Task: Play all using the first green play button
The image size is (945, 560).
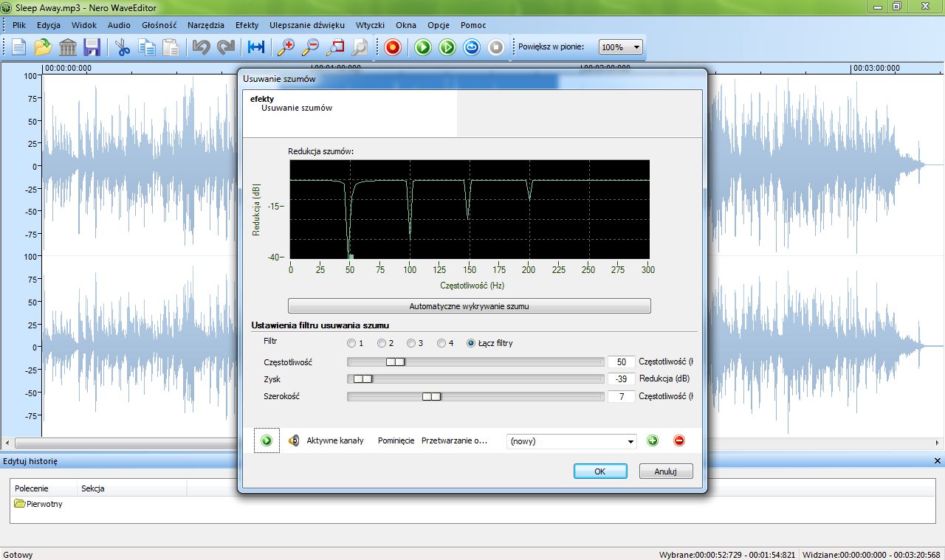Action: [x=423, y=47]
